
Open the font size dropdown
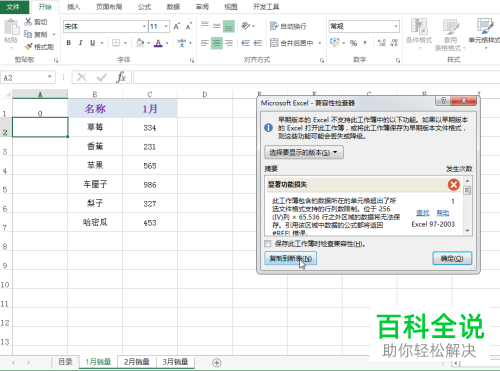166,26
